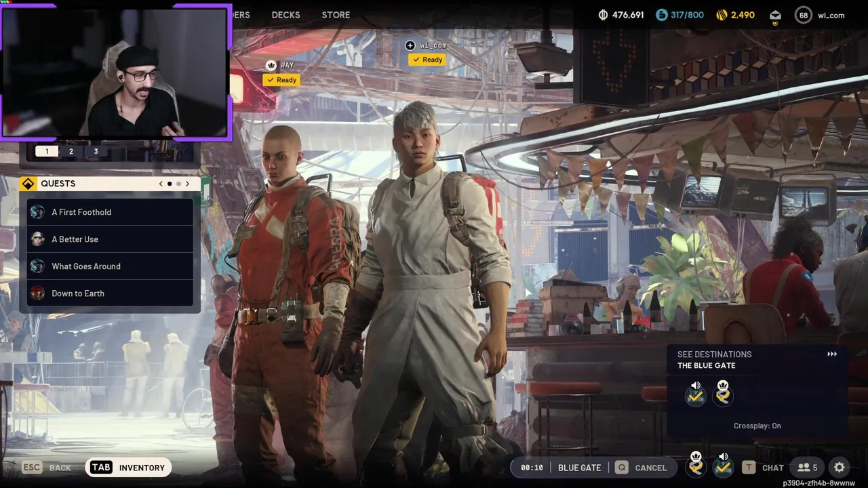
Task: Click Down to Earth quest portrait
Action: click(x=38, y=293)
